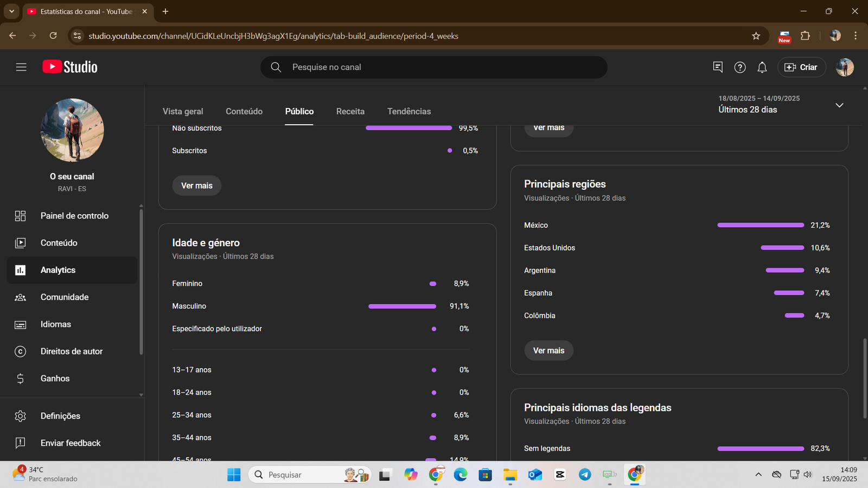Open the help question mark icon

tap(740, 67)
